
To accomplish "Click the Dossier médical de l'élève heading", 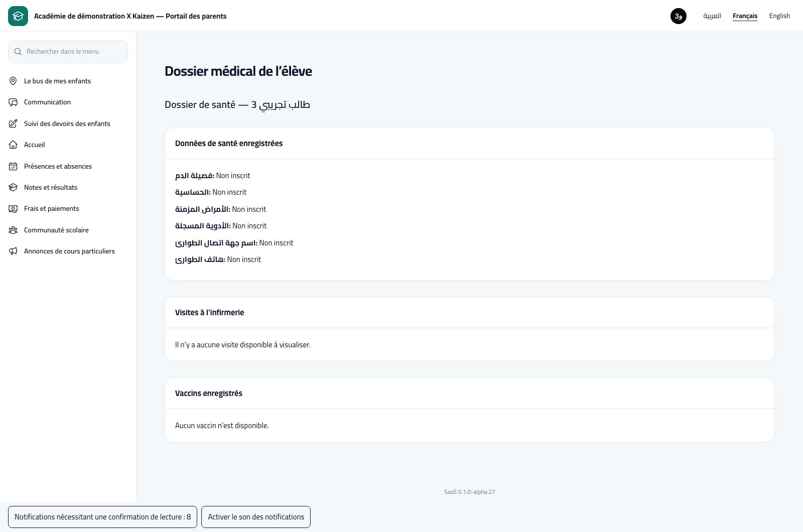I will click(238, 71).
